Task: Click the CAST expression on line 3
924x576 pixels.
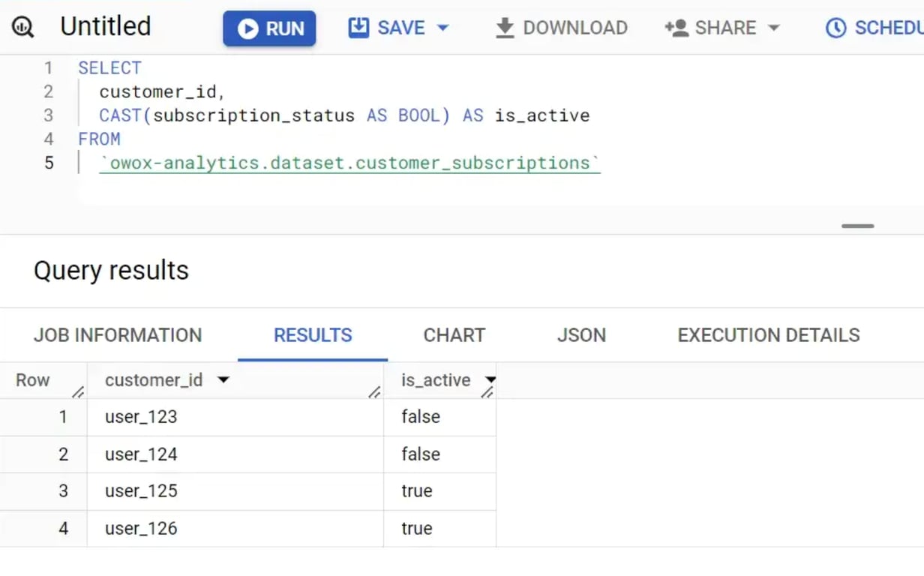Action: 274,115
